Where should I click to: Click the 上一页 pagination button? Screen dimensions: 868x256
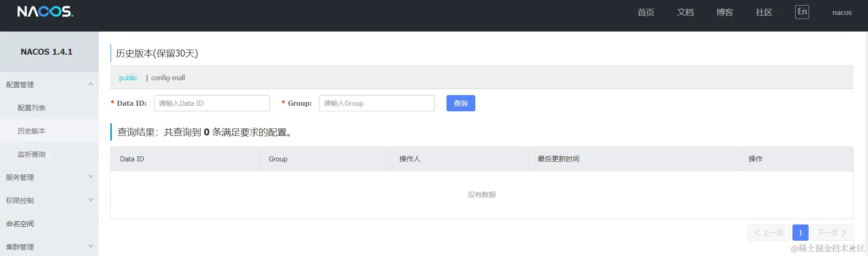point(769,232)
